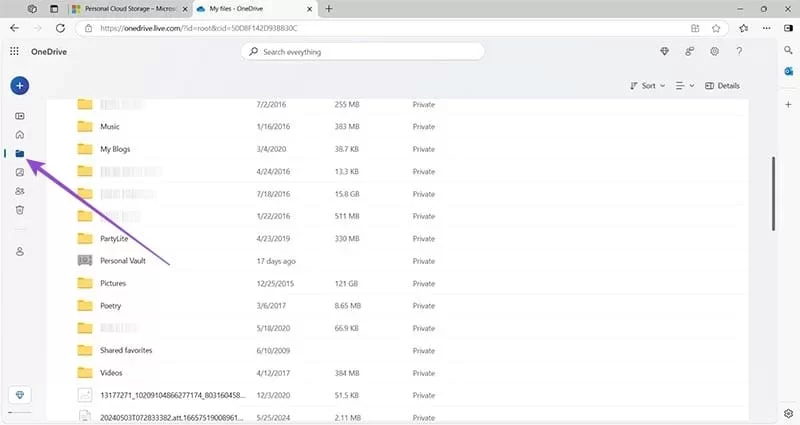Open a new browser tab
Viewport: 800px width, 425px height.
[x=329, y=8]
